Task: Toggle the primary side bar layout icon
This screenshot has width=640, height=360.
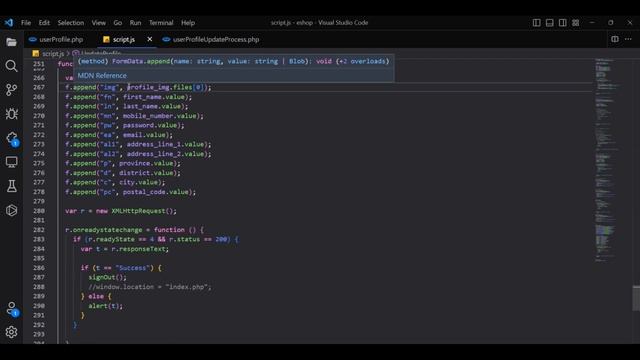Action: 536,23
